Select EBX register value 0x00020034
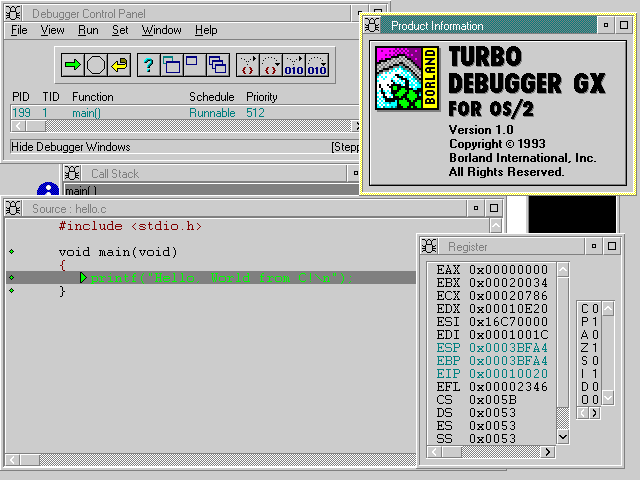Image resolution: width=640 pixels, height=480 pixels. click(508, 283)
